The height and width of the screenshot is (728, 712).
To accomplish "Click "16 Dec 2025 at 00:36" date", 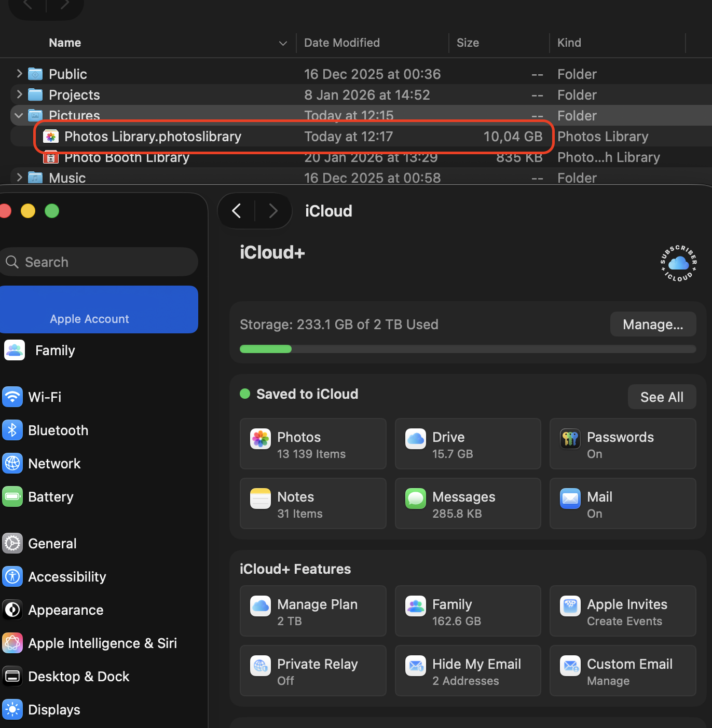I will pos(372,74).
